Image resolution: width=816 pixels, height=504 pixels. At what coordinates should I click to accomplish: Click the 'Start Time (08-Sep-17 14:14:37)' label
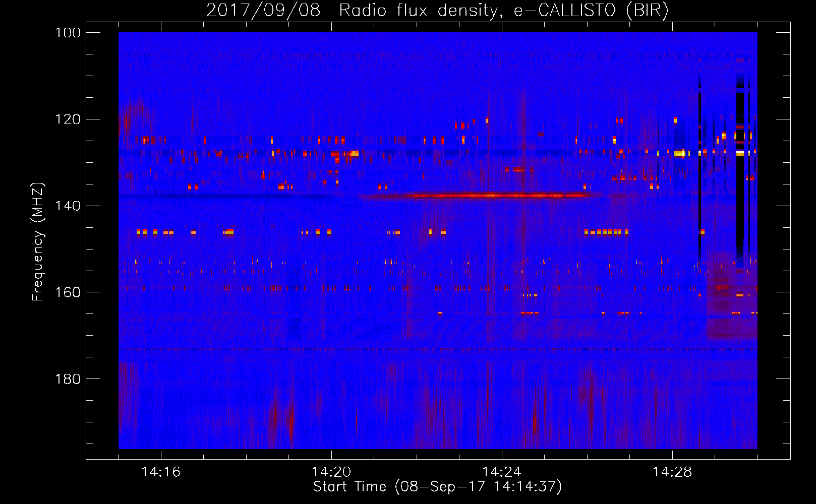pos(437,487)
